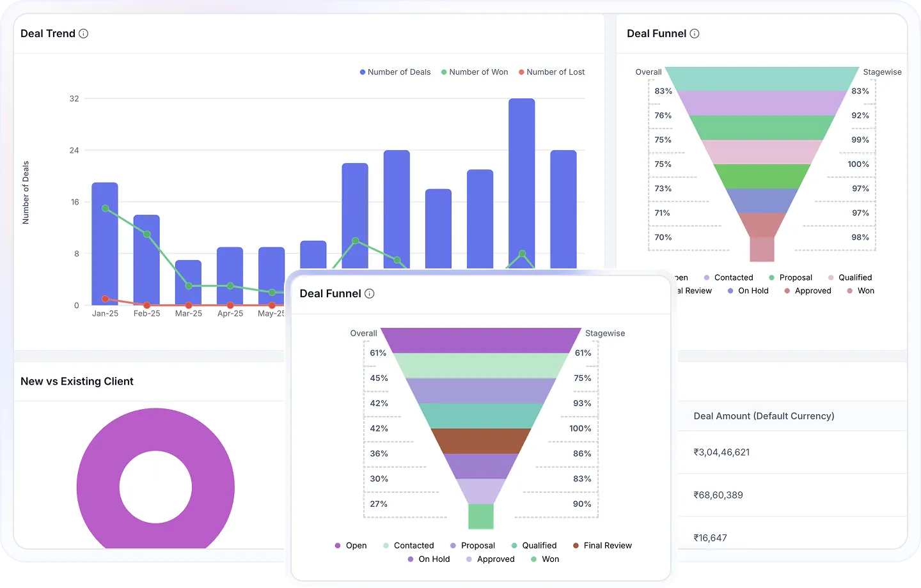The image size is (921, 588).
Task: Click the Won legend in front Deal Funnel
Action: click(x=545, y=559)
